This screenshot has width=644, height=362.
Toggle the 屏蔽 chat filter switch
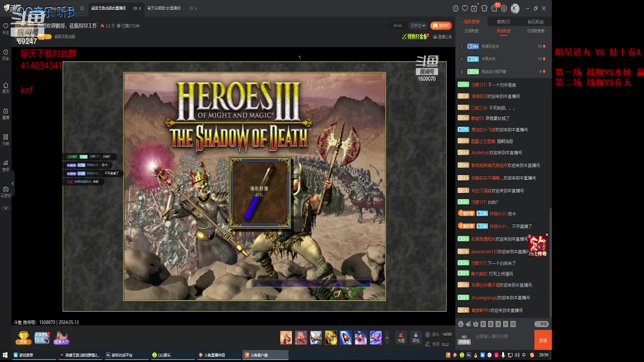pyautogui.click(x=541, y=324)
